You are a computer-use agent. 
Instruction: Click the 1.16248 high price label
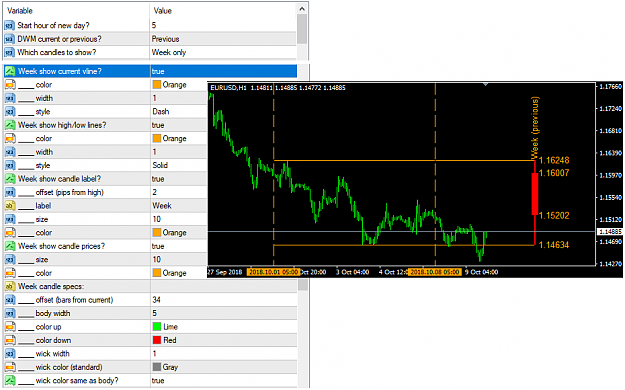tap(554, 160)
